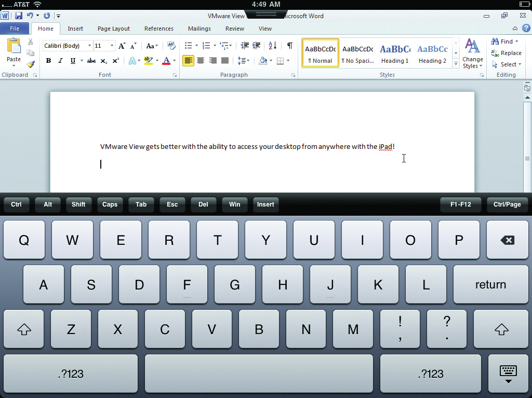Image resolution: width=532 pixels, height=398 pixels.
Task: Open the font size dropdown
Action: tap(112, 46)
